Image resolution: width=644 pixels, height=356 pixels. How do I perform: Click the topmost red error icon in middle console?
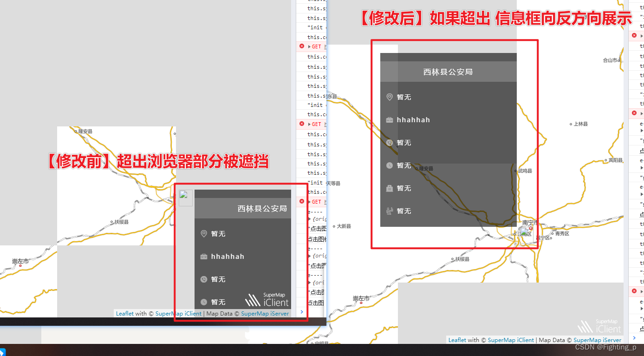point(302,46)
